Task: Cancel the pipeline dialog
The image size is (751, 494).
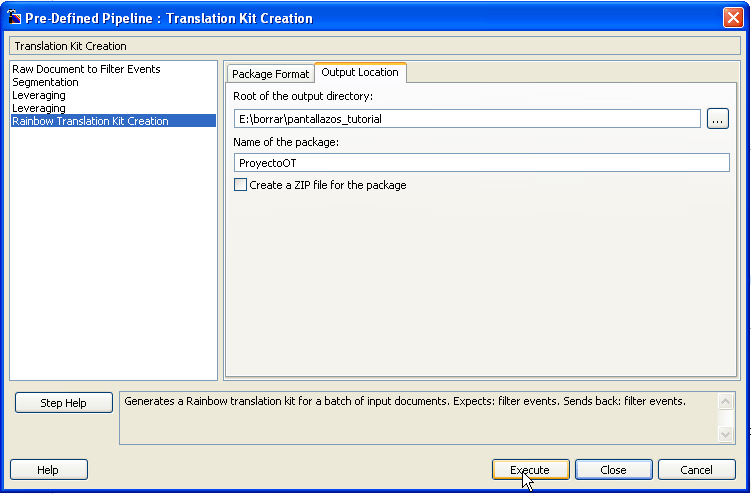Action: coord(696,470)
